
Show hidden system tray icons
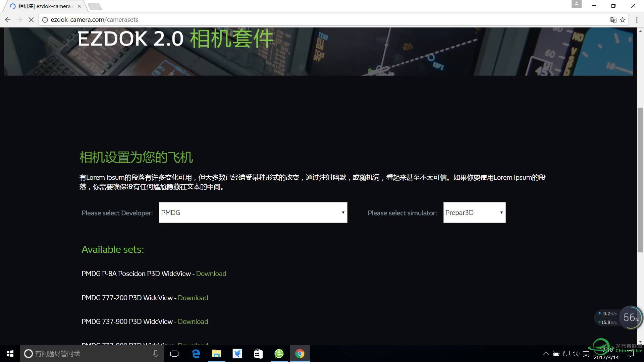[x=546, y=354]
